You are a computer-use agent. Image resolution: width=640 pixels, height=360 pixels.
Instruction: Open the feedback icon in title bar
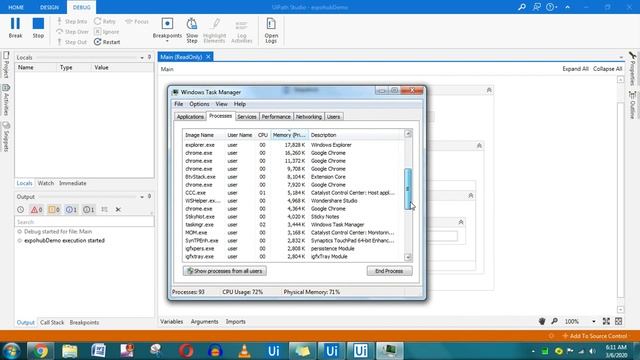coord(537,7)
